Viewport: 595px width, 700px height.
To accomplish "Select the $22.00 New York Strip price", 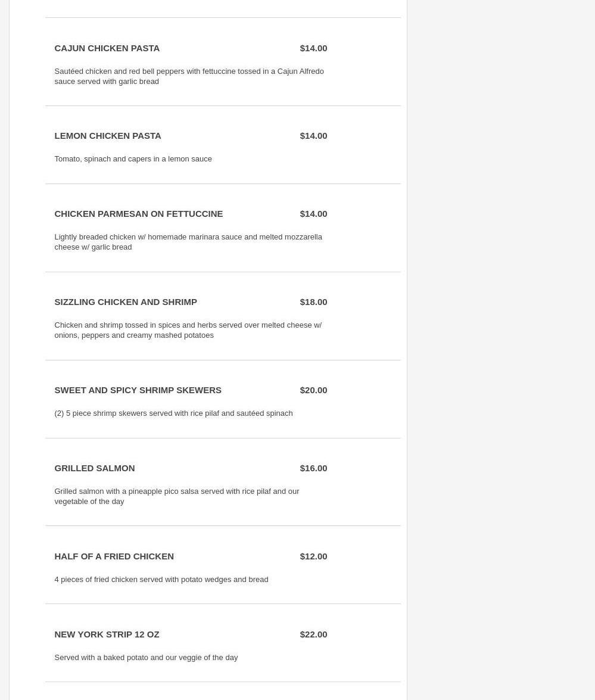I will click(313, 634).
